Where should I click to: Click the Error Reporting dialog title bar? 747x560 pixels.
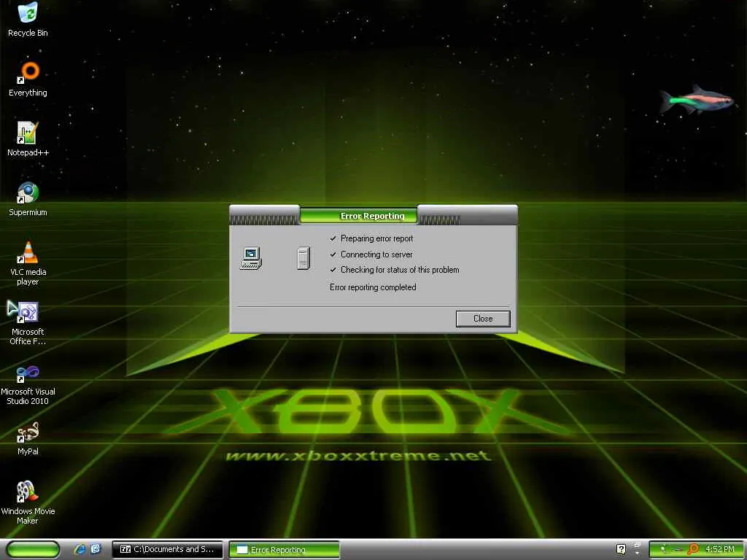click(x=373, y=216)
